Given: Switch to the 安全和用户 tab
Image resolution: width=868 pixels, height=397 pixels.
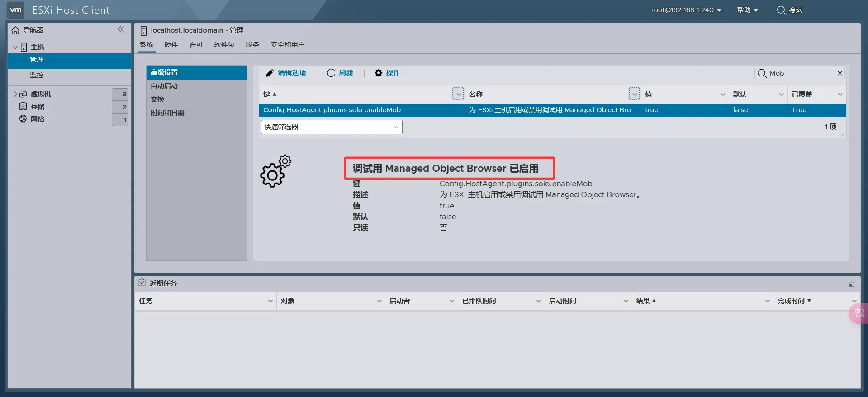Looking at the screenshot, I should pos(287,45).
